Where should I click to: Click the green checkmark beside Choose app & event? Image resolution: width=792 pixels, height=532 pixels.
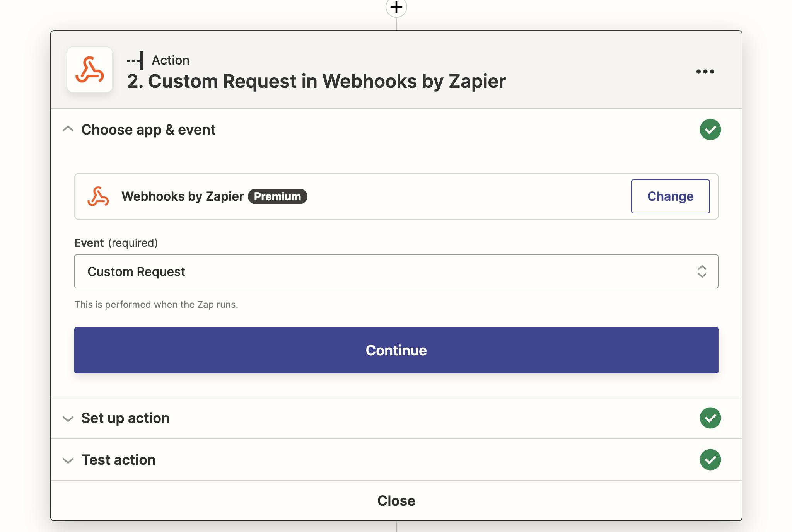(x=710, y=130)
